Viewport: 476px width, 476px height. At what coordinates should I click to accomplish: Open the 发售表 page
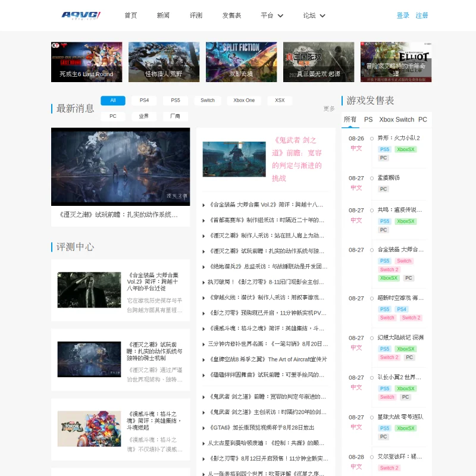(231, 15)
